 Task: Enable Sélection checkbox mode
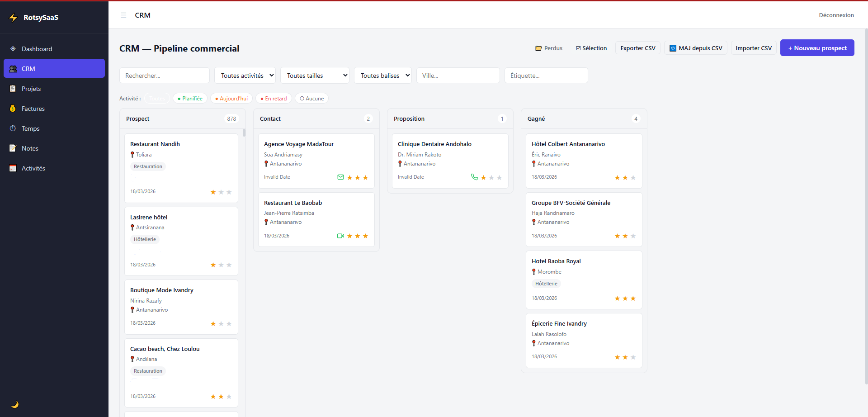pos(591,48)
